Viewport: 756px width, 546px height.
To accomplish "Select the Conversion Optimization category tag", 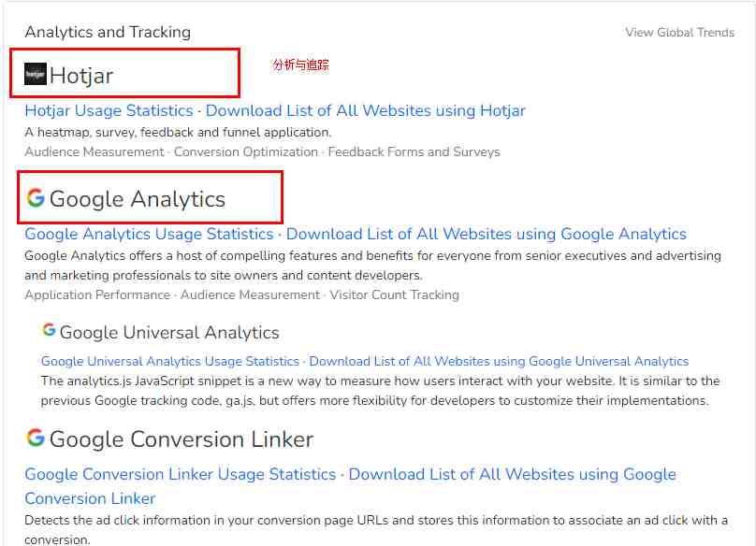I will 246,151.
